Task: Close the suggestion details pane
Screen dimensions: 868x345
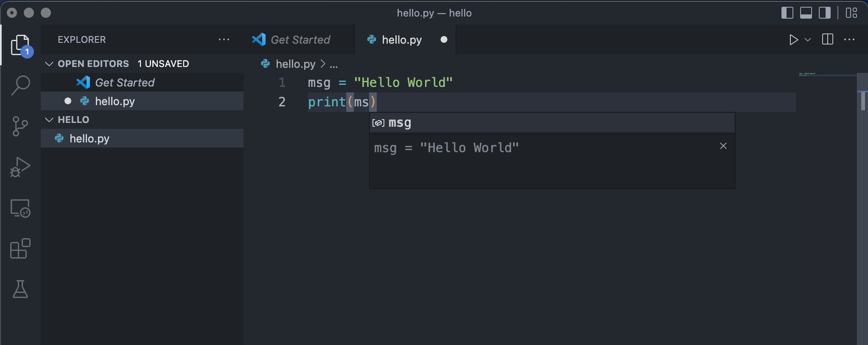Action: [723, 146]
